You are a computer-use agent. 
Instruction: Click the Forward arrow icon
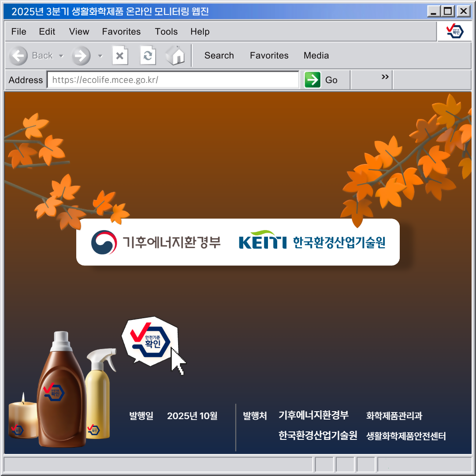(x=81, y=56)
